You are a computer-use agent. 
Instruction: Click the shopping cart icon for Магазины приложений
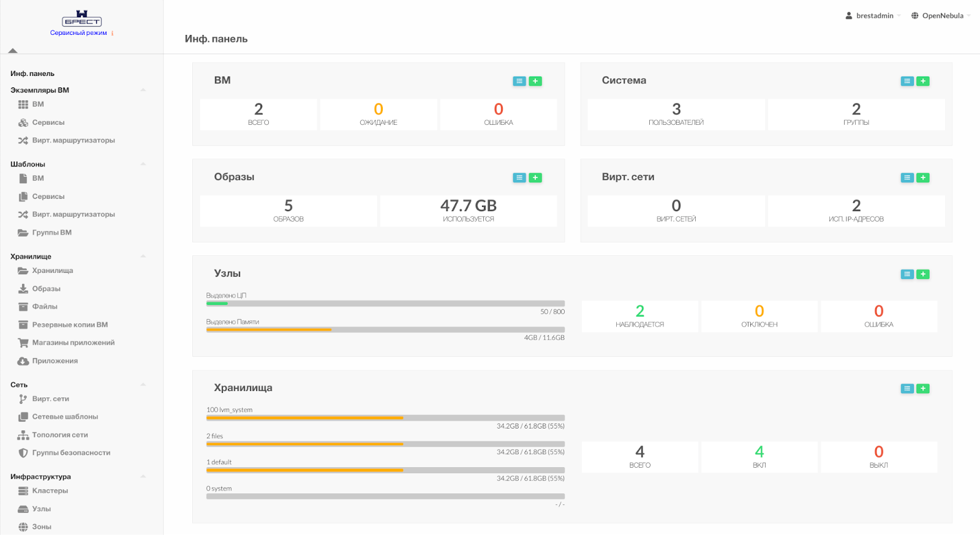[23, 343]
